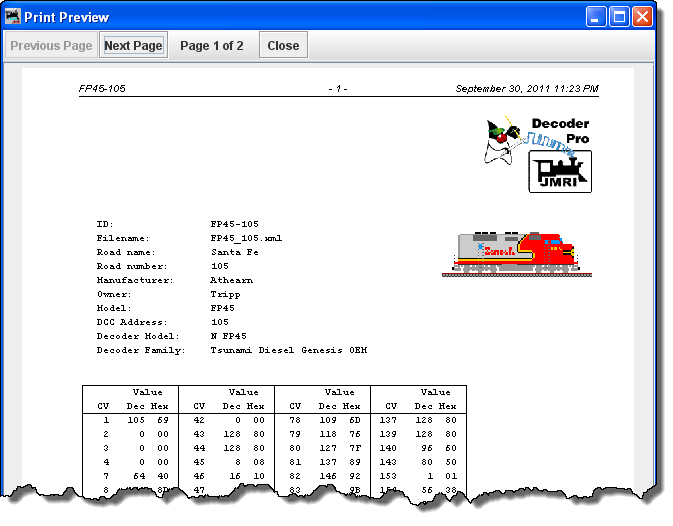Go to the next page
This screenshot has width=673, height=526.
[133, 45]
